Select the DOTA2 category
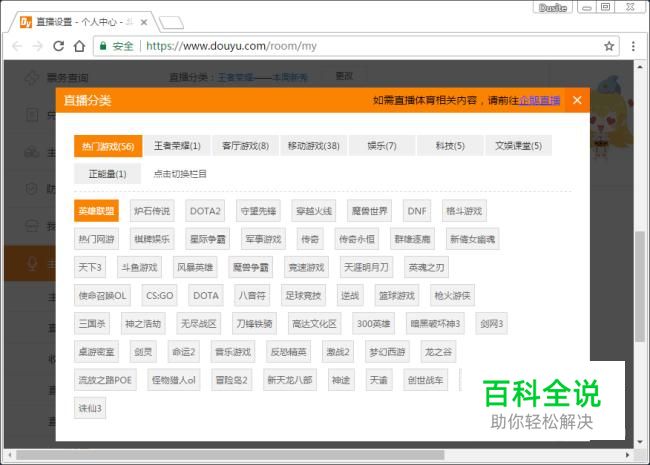The height and width of the screenshot is (465, 650). coord(205,211)
